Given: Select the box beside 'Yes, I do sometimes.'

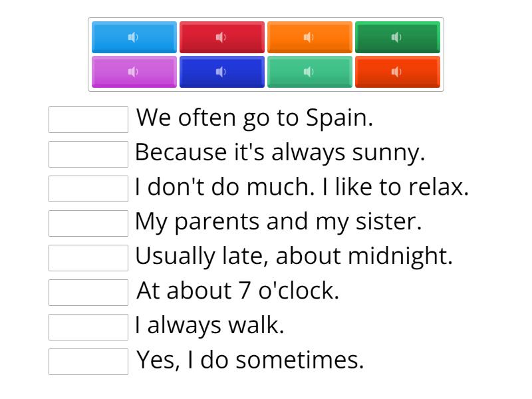Looking at the screenshot, I should (x=88, y=362).
